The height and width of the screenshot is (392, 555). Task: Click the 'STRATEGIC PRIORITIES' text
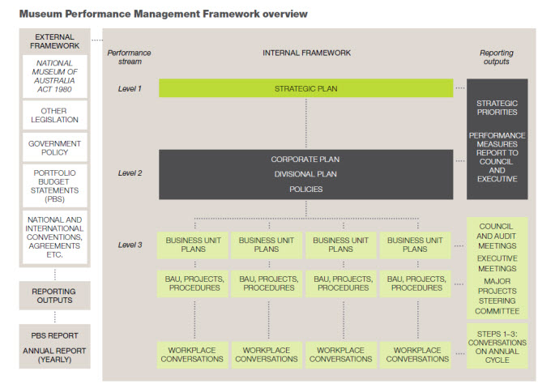click(497, 108)
